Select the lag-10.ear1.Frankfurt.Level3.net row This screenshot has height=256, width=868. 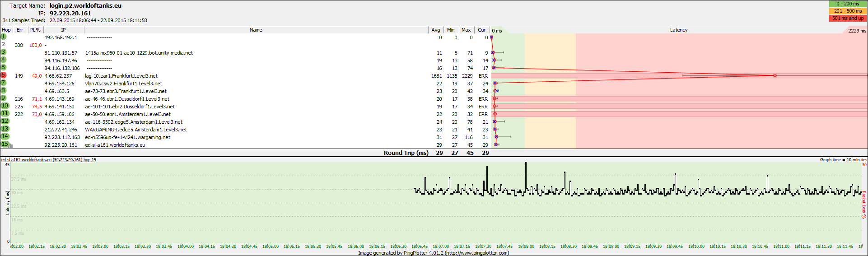coord(121,76)
